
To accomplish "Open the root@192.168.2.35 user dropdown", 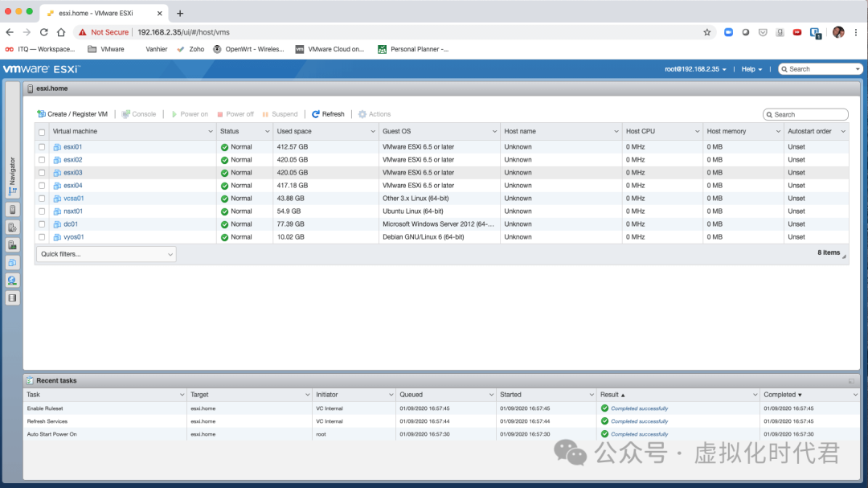I will [695, 69].
